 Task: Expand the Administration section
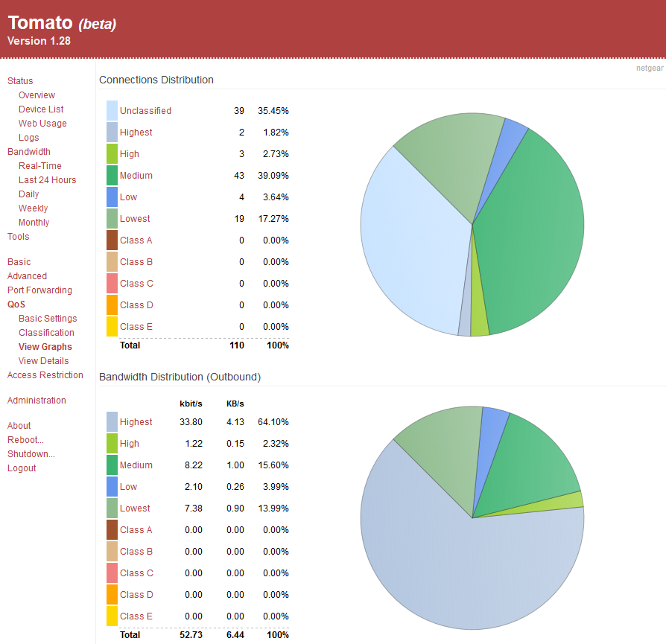(x=37, y=401)
